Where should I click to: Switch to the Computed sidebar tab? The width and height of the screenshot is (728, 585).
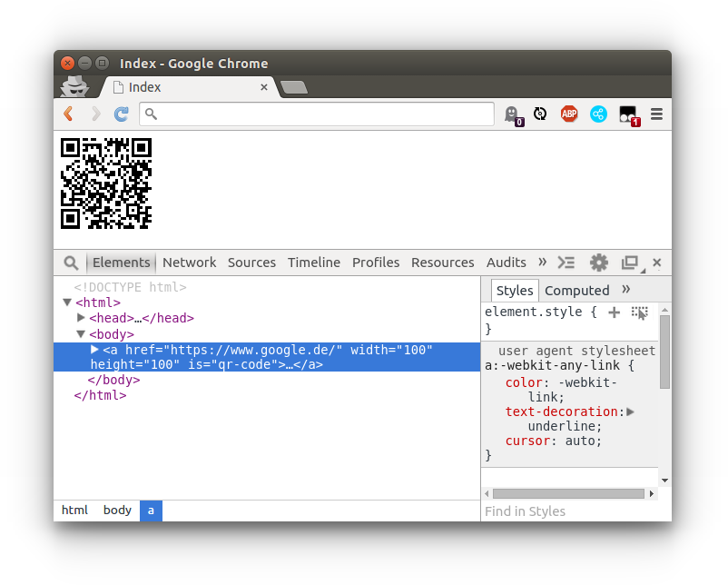[577, 291]
